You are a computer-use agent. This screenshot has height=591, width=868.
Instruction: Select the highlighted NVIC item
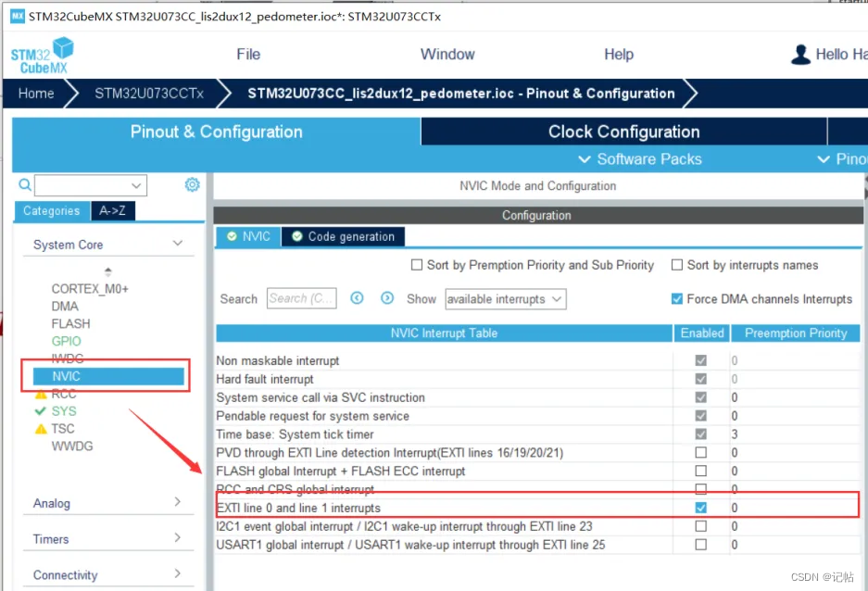coord(108,376)
